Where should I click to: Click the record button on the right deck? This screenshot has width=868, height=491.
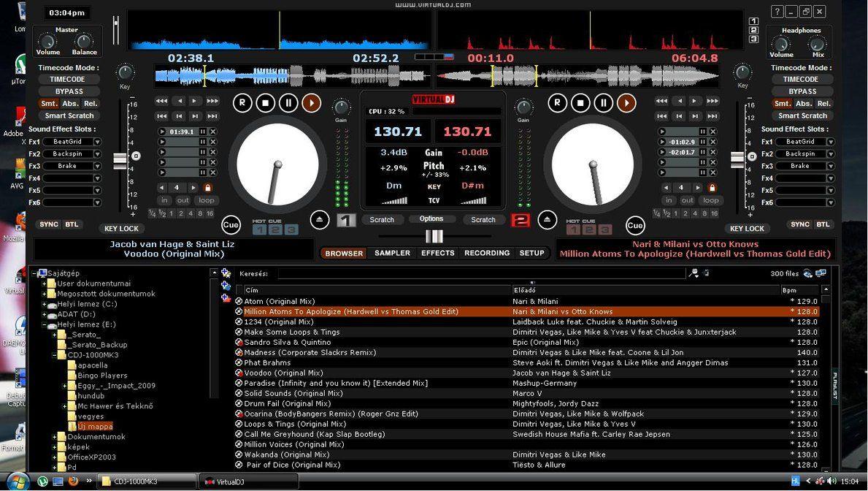click(x=559, y=103)
